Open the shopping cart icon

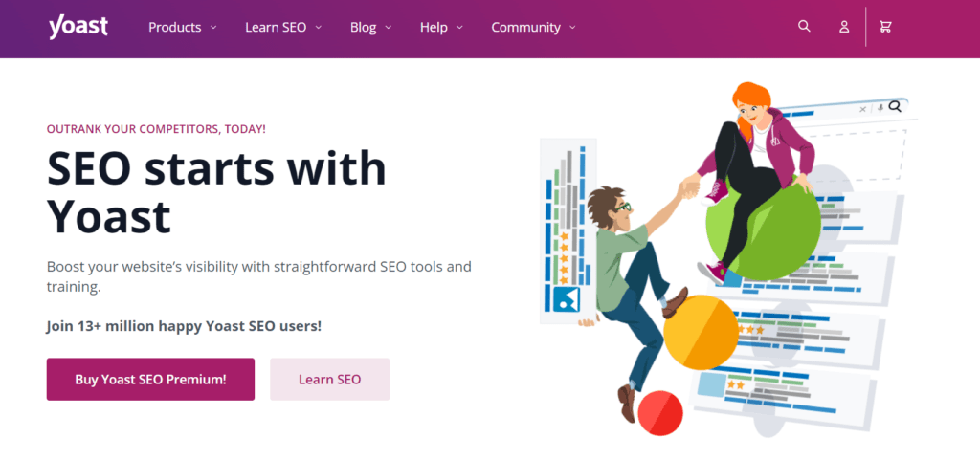point(885,27)
